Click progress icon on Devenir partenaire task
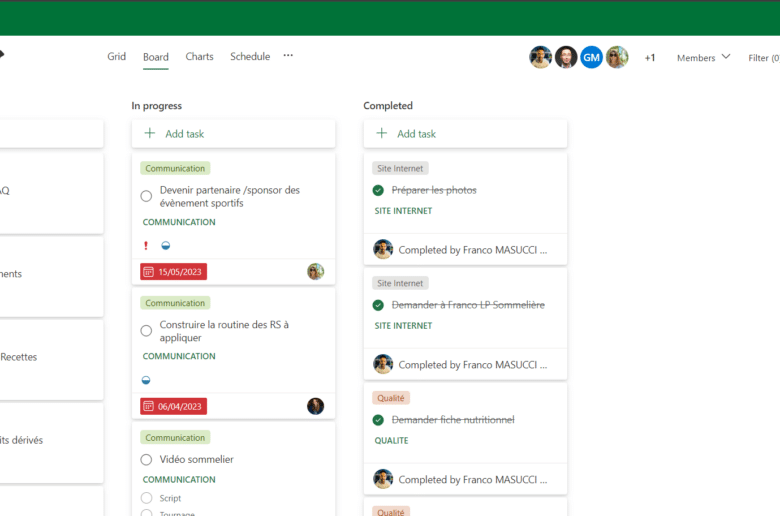780x516 pixels. click(166, 245)
